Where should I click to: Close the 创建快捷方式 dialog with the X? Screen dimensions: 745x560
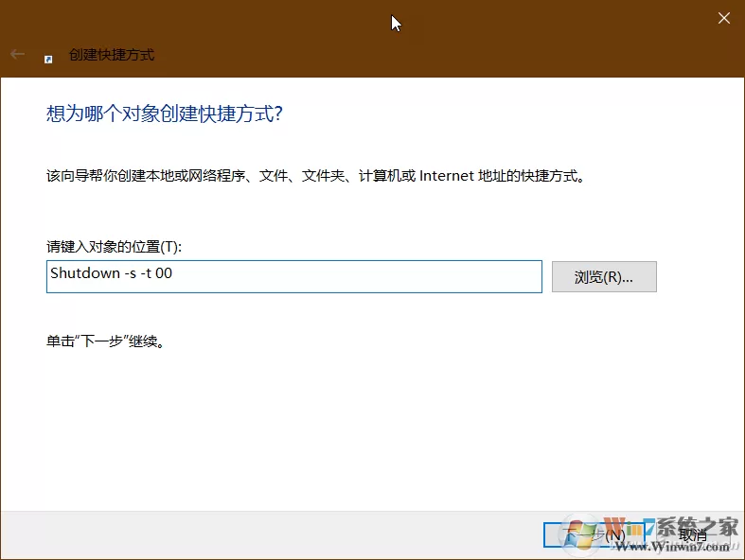click(x=723, y=18)
